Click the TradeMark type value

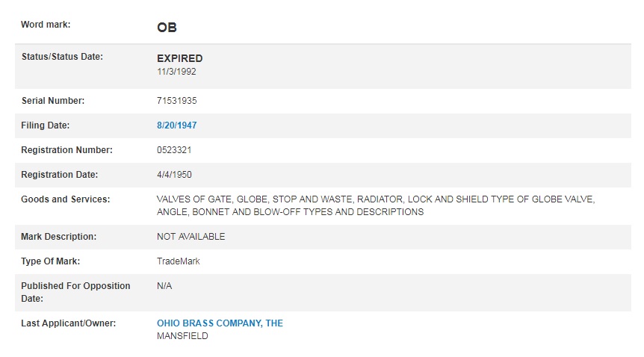click(178, 261)
